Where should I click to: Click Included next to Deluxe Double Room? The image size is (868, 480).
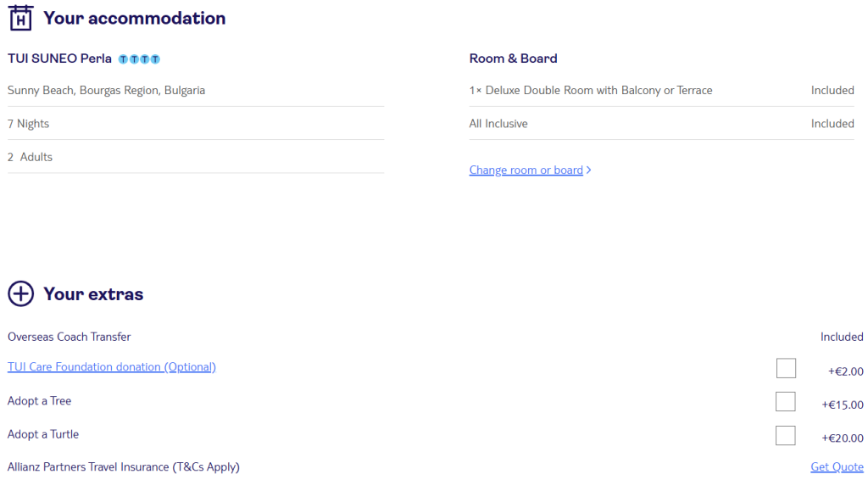(832, 90)
